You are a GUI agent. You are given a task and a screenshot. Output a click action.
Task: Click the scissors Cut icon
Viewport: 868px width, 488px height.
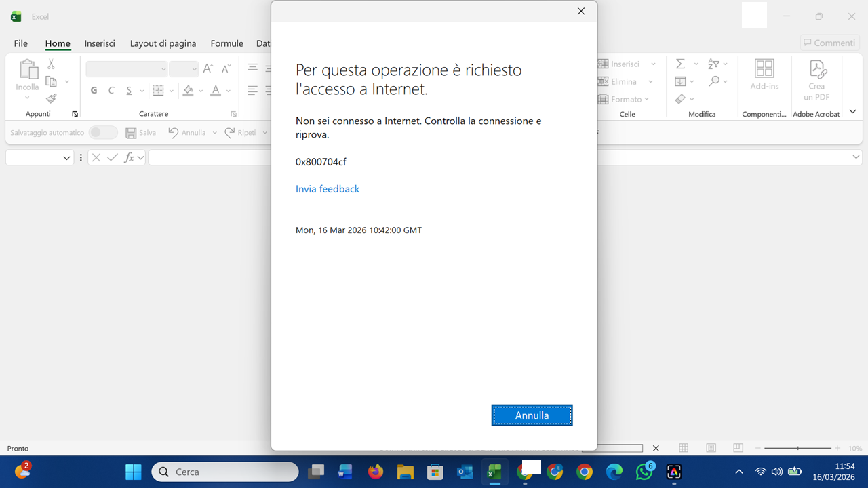(51, 64)
